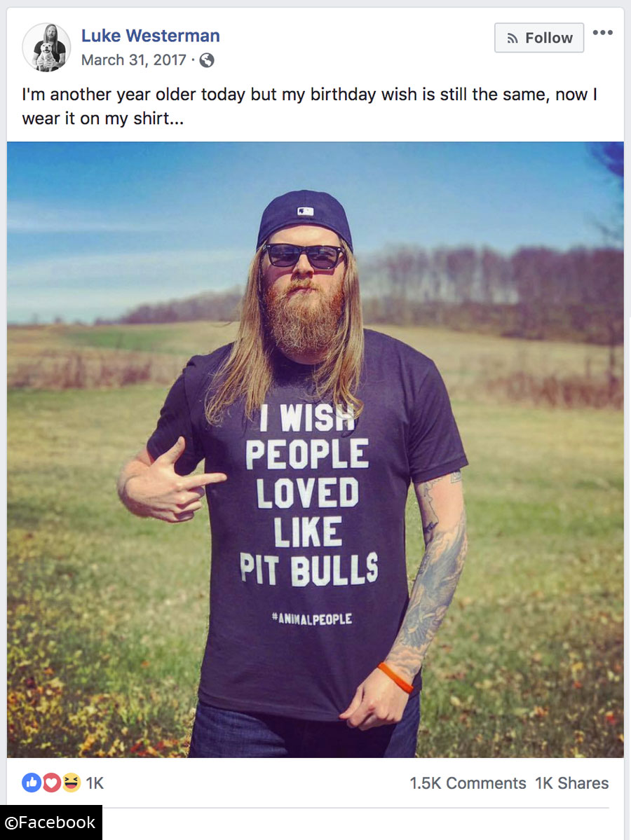Click the ©Facebook watermark label
The image size is (631, 840).
(50, 822)
